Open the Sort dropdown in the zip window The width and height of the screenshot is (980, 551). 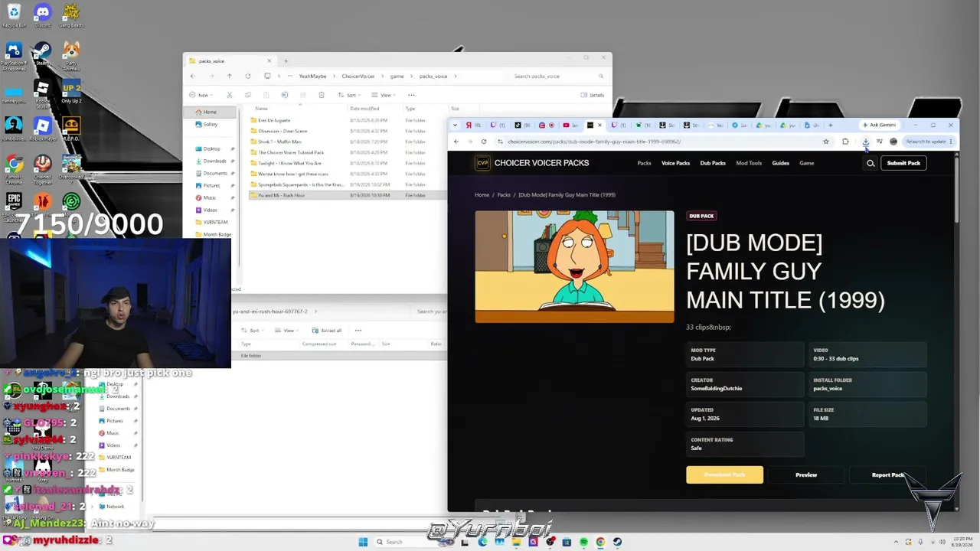click(x=253, y=331)
